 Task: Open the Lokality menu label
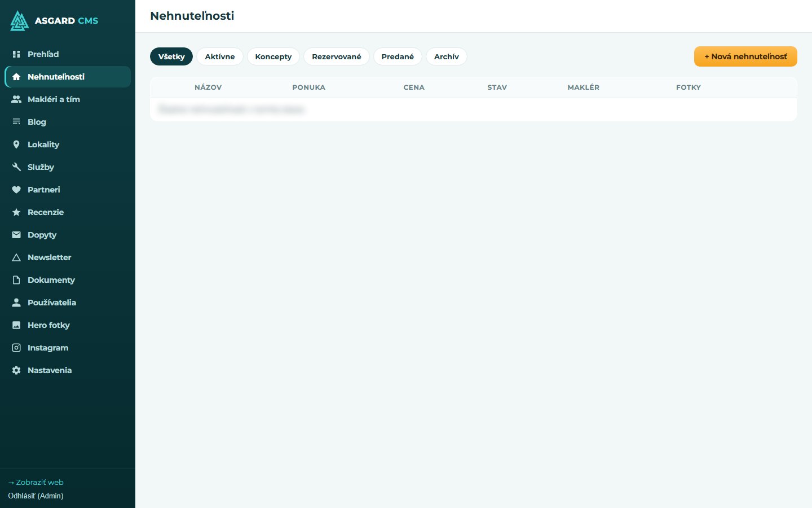(x=43, y=144)
